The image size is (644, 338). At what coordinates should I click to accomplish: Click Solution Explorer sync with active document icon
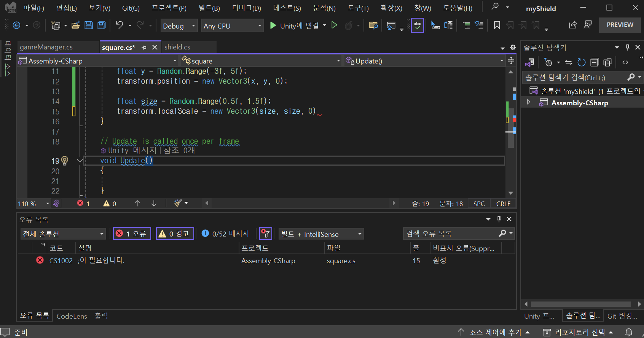click(x=569, y=62)
